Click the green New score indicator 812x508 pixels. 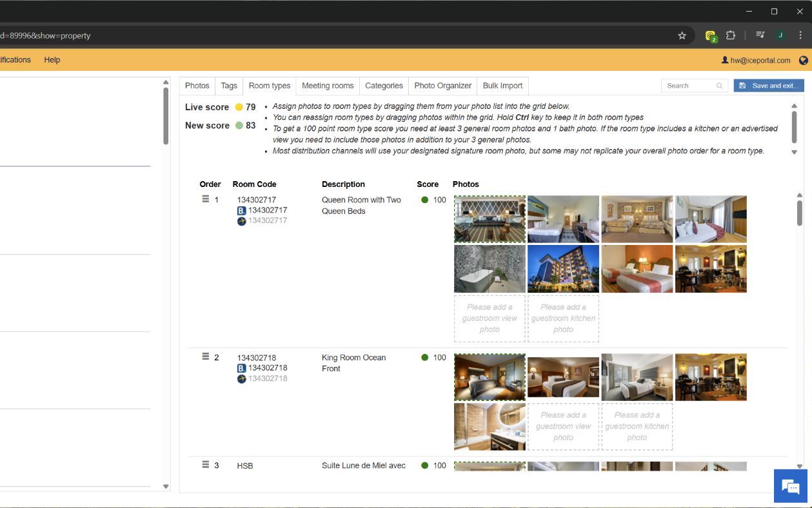point(239,126)
